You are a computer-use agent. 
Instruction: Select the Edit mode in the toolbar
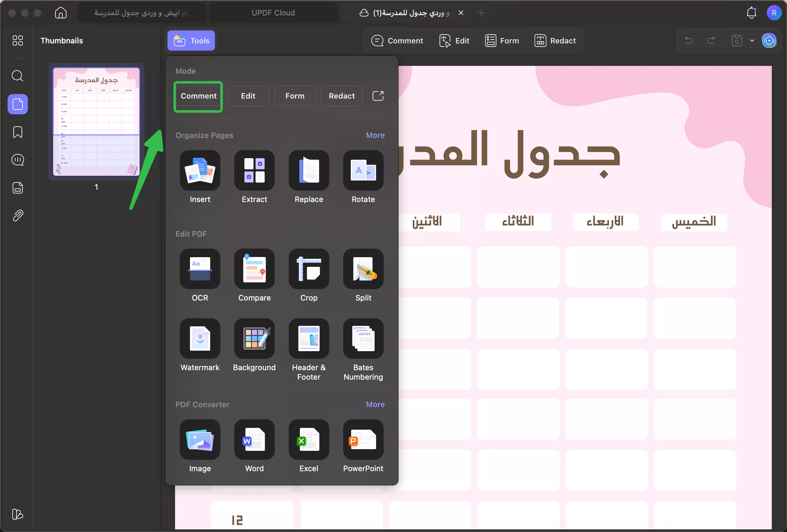point(454,40)
